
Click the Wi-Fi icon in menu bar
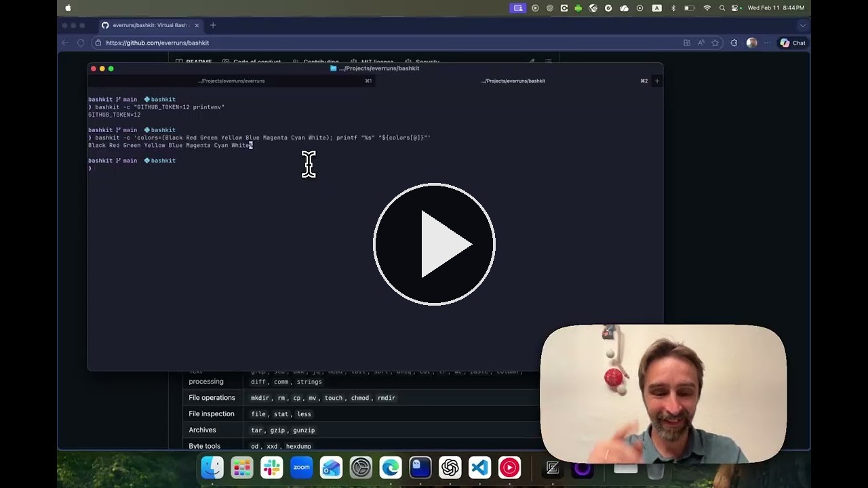click(x=707, y=8)
